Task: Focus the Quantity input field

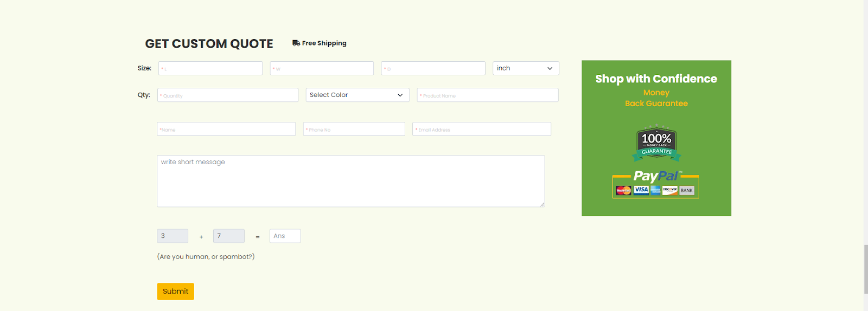Action: point(228,95)
